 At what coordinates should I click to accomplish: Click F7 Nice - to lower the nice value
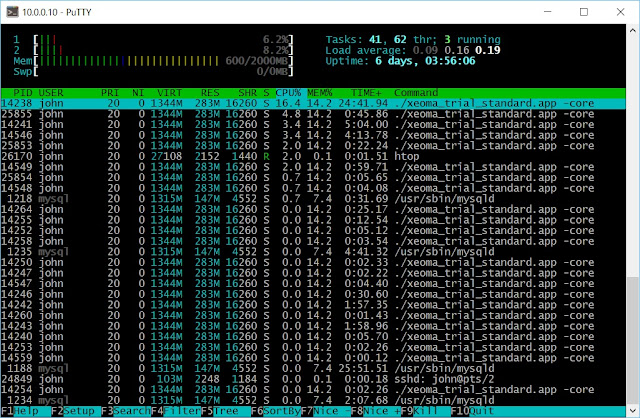coord(326,411)
